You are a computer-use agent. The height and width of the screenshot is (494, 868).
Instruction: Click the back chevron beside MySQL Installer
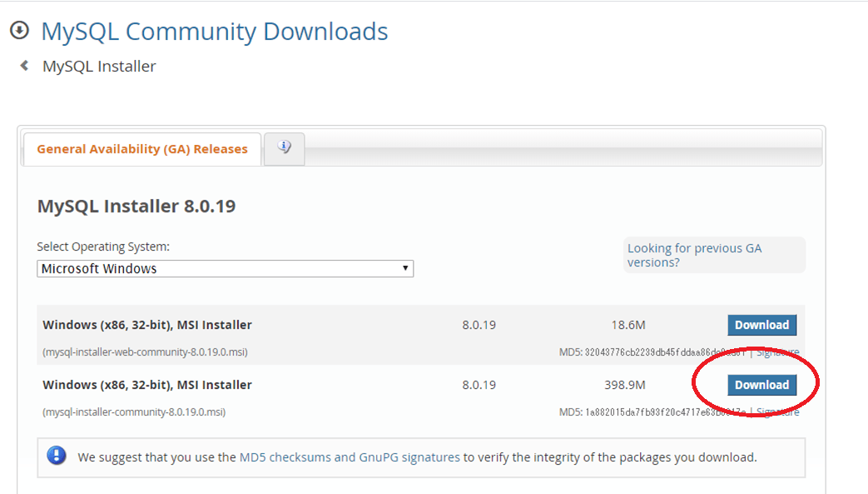point(24,66)
